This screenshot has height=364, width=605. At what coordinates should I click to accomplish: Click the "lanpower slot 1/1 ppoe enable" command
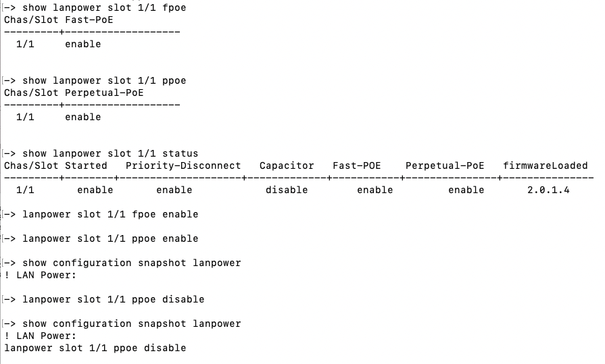[x=110, y=238]
